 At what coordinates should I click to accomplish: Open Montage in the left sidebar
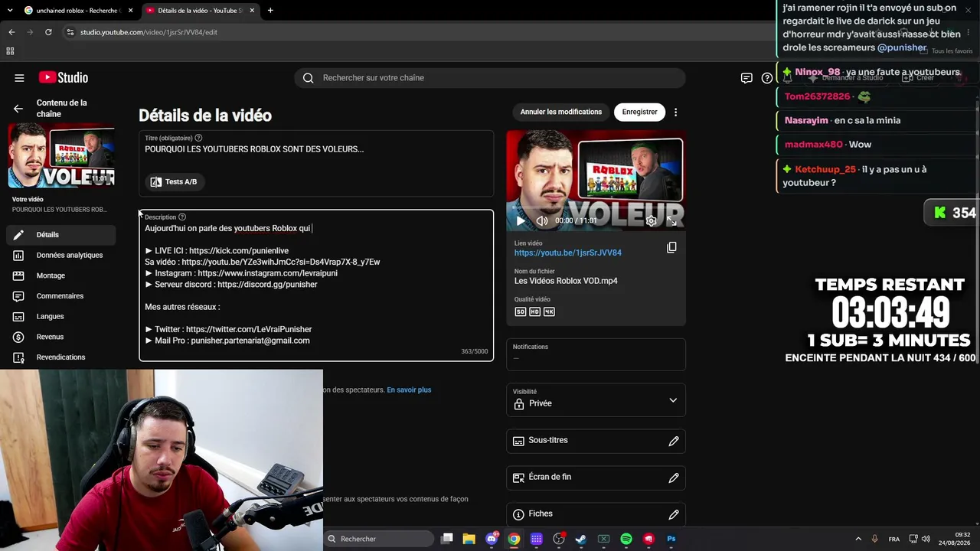pyautogui.click(x=61, y=275)
